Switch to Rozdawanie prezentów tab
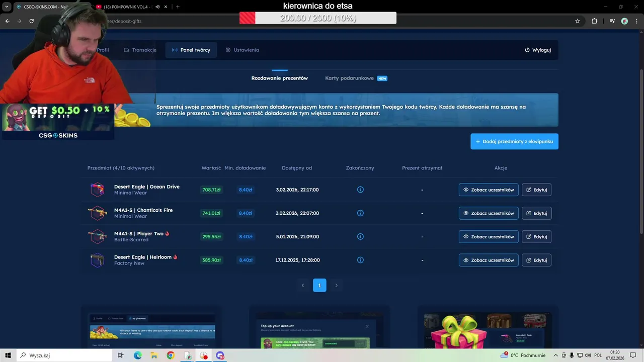This screenshot has height=362, width=644. pos(280,78)
